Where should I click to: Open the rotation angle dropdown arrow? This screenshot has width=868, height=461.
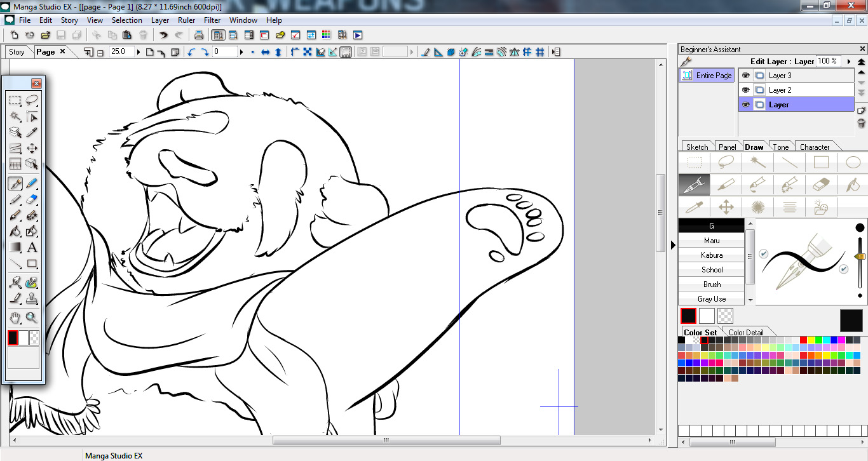241,52
